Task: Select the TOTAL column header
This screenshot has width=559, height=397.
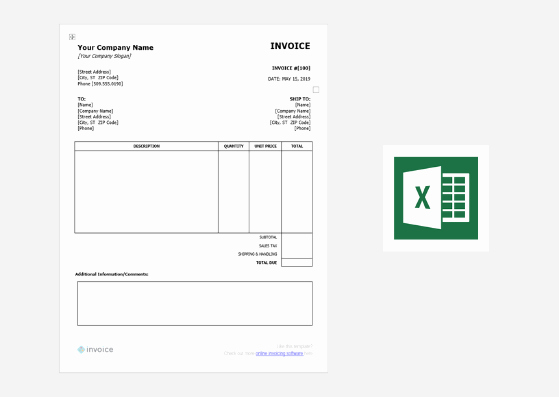Action: click(297, 146)
